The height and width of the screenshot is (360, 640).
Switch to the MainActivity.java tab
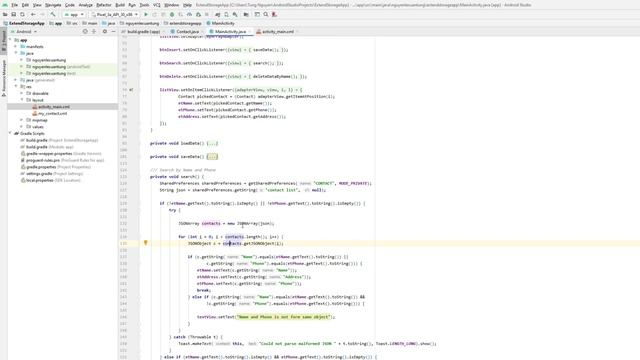coord(230,31)
